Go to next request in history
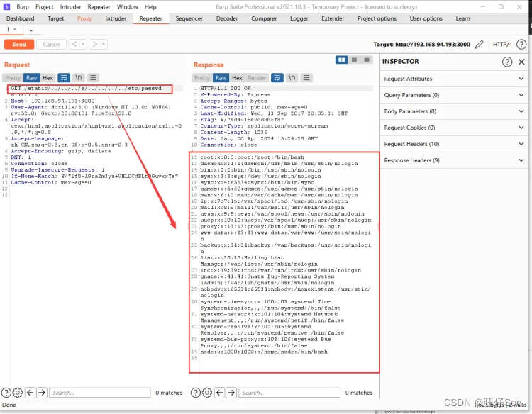The width and height of the screenshot is (532, 414). (95, 45)
